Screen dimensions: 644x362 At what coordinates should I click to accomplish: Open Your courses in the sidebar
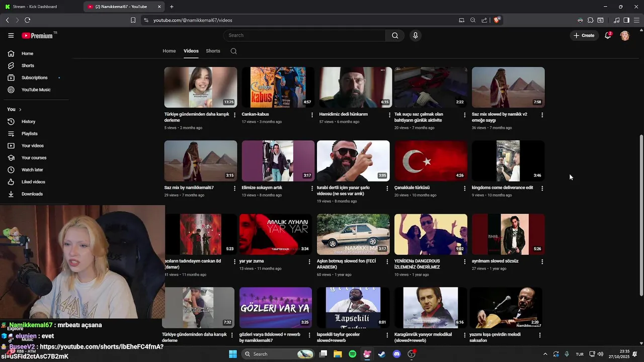tap(34, 157)
